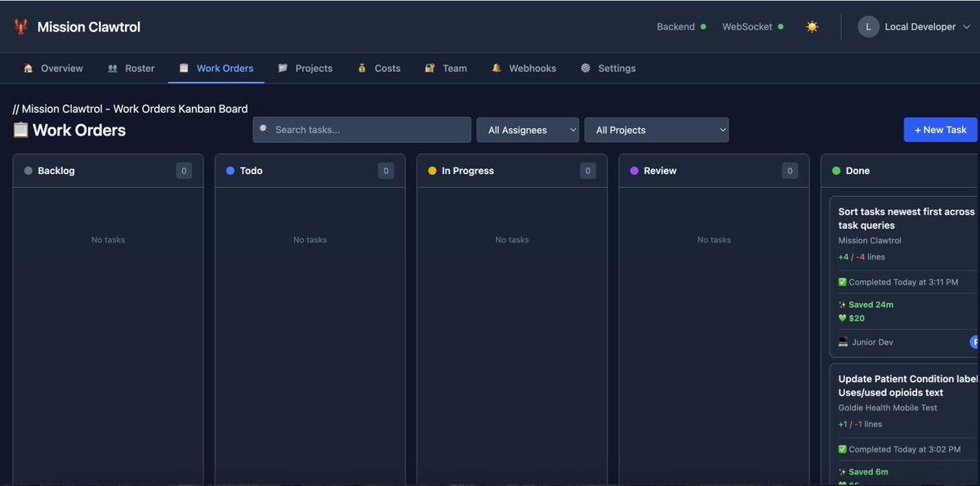Click the Work Orders clipboard tab icon
The image size is (980, 486).
(x=185, y=69)
